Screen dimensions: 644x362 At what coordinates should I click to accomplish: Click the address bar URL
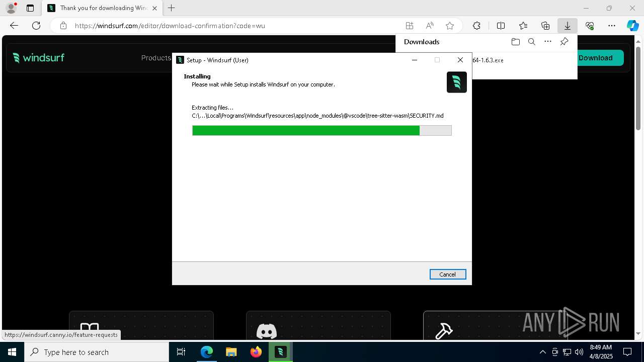[x=170, y=26]
